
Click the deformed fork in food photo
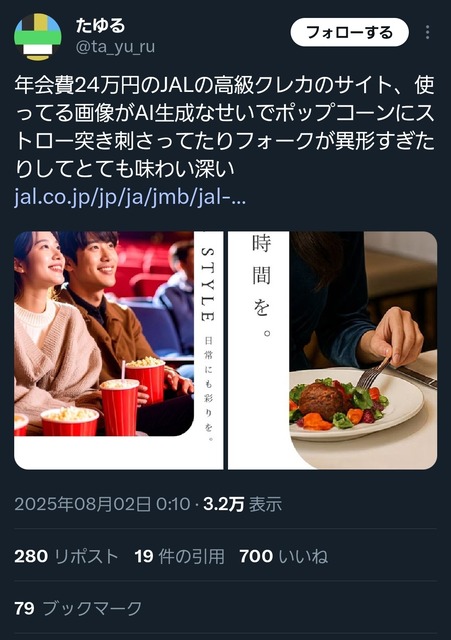[373, 373]
